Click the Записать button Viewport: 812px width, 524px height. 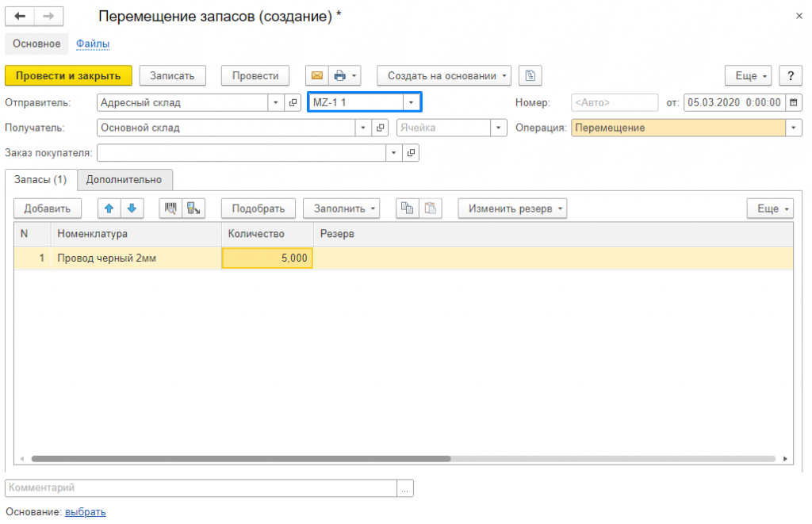tap(172, 75)
